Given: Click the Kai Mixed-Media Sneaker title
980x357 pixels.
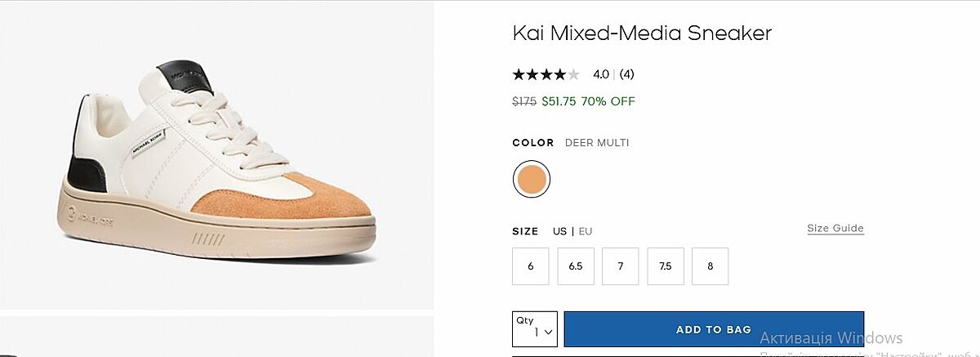Looking at the screenshot, I should (642, 33).
